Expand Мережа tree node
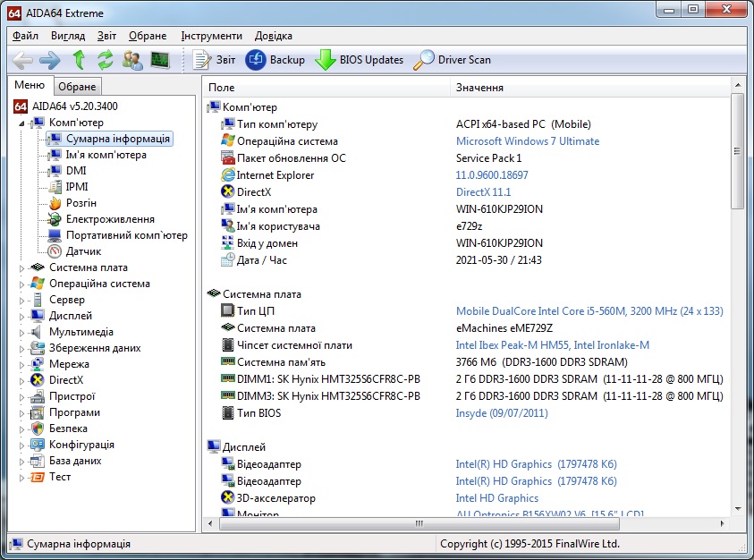Viewport: 754px width, 560px height. (x=21, y=365)
